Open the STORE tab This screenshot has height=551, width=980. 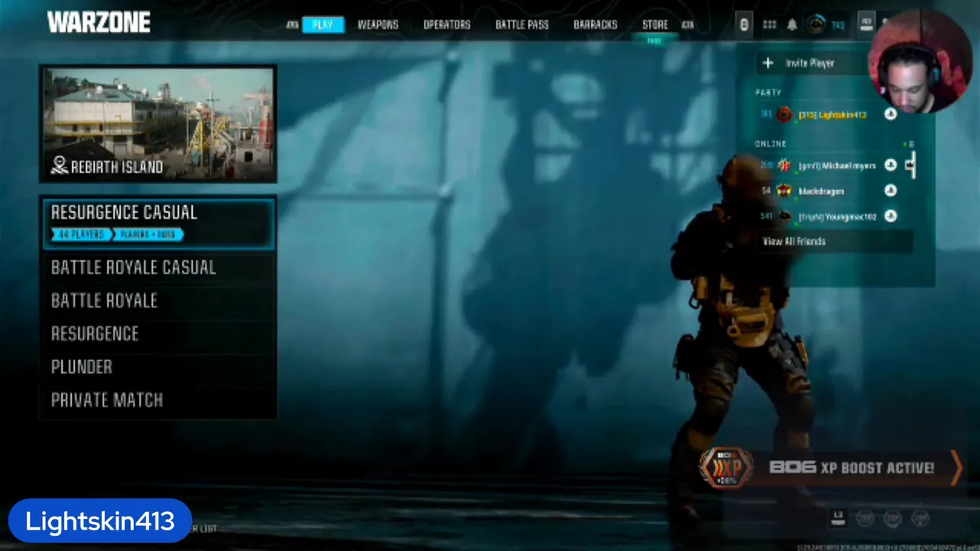coord(655,24)
